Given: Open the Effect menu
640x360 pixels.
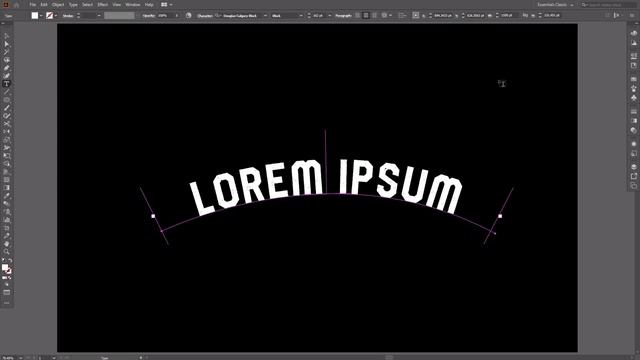Looking at the screenshot, I should pyautogui.click(x=102, y=4).
